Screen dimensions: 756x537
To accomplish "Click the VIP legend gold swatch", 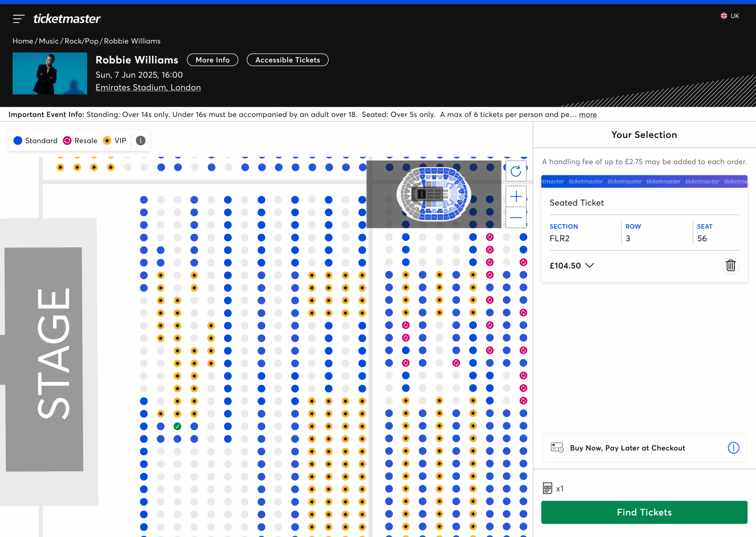I will coord(107,140).
